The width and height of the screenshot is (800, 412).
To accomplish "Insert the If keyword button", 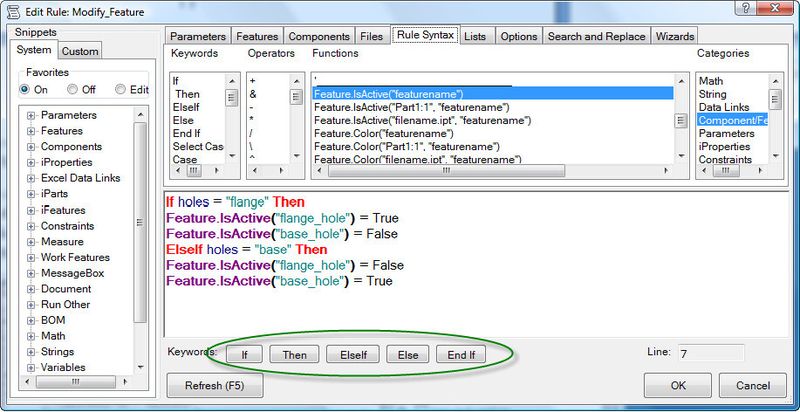I will [x=244, y=355].
